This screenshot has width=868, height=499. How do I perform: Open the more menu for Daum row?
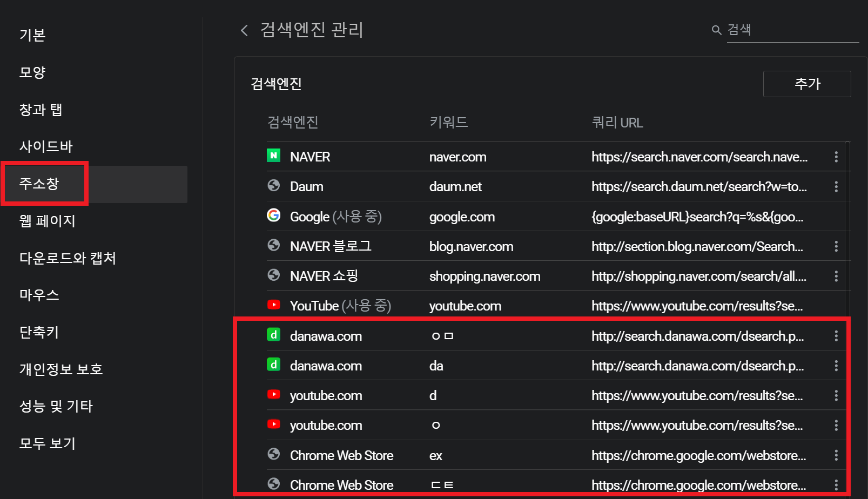click(x=836, y=186)
